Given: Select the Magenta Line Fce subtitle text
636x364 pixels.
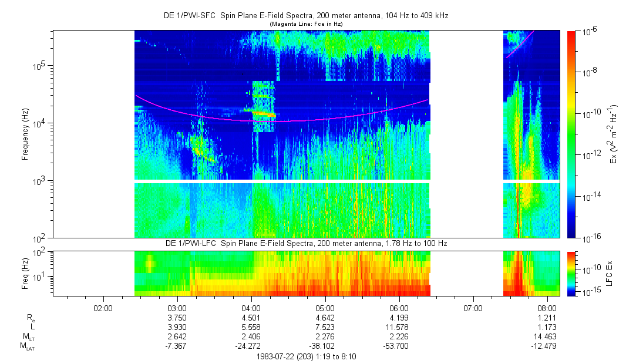Looking at the screenshot, I should (x=305, y=23).
